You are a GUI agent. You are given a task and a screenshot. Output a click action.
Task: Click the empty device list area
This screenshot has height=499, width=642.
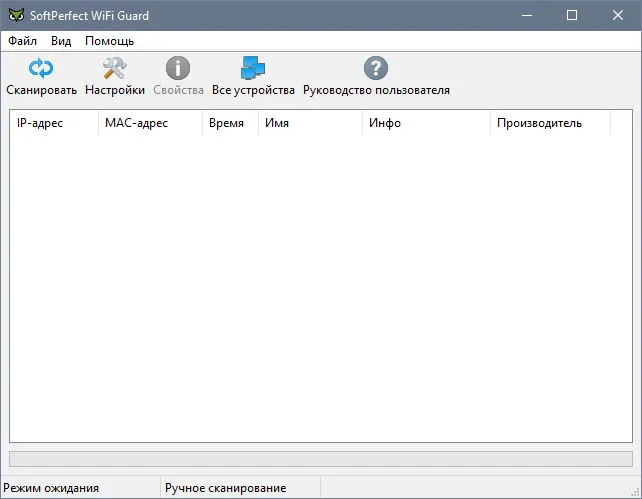[x=321, y=289]
